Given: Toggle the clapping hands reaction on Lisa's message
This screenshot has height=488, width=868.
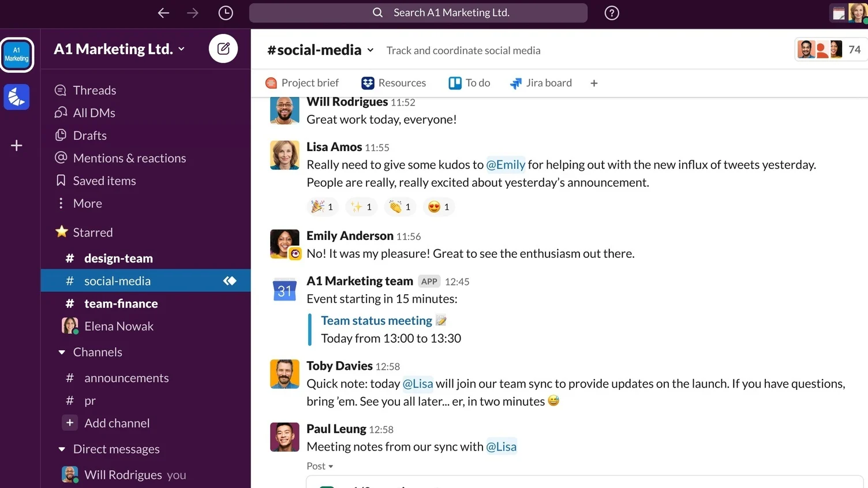Looking at the screenshot, I should click(399, 207).
